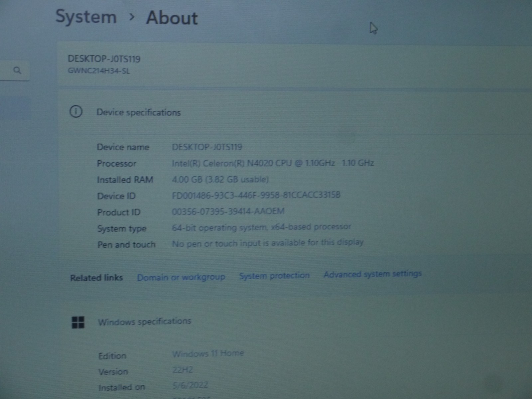Click the Windows logo icon beside Windows specifications

pos(78,322)
